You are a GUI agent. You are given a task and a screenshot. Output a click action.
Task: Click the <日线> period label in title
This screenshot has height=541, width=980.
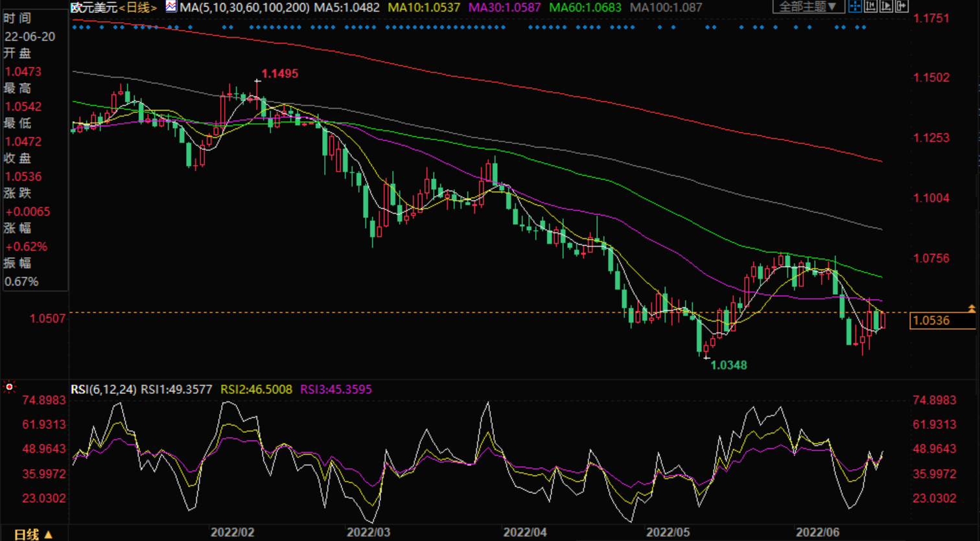pos(138,8)
